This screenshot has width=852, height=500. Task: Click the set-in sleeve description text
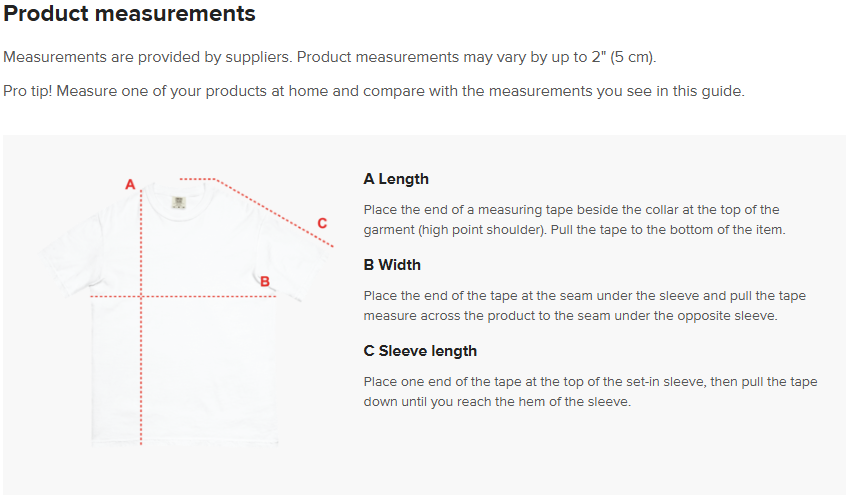[x=590, y=392]
